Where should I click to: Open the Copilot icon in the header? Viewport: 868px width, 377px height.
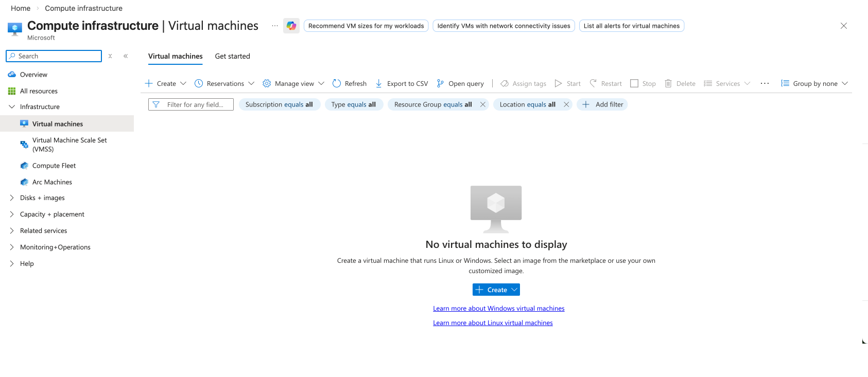291,26
